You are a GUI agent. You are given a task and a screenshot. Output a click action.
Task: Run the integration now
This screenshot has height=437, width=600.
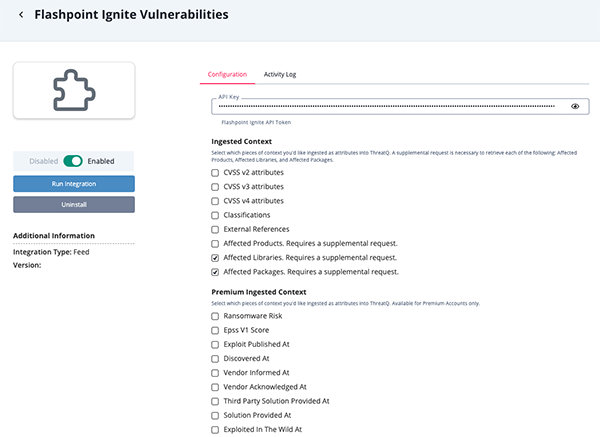pyautogui.click(x=74, y=184)
